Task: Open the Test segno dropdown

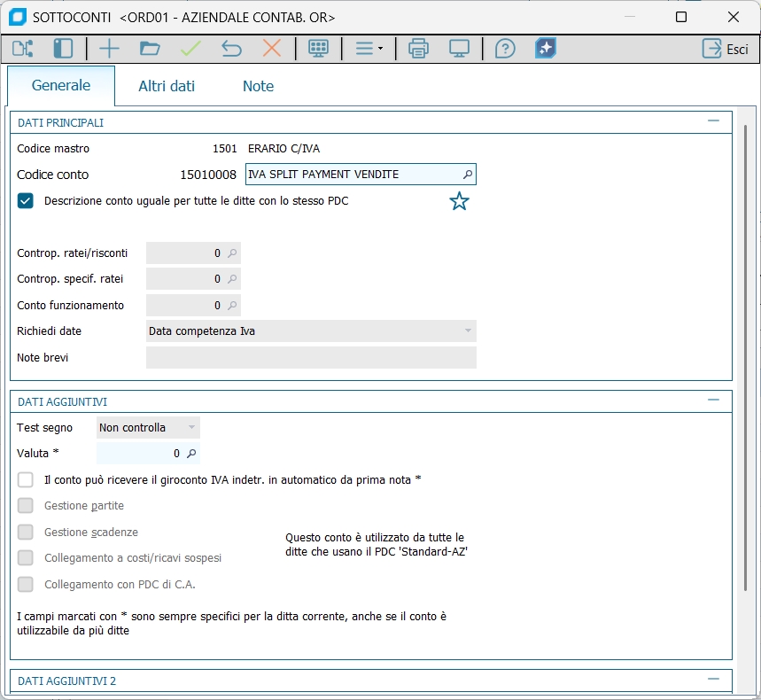Action: click(x=148, y=428)
